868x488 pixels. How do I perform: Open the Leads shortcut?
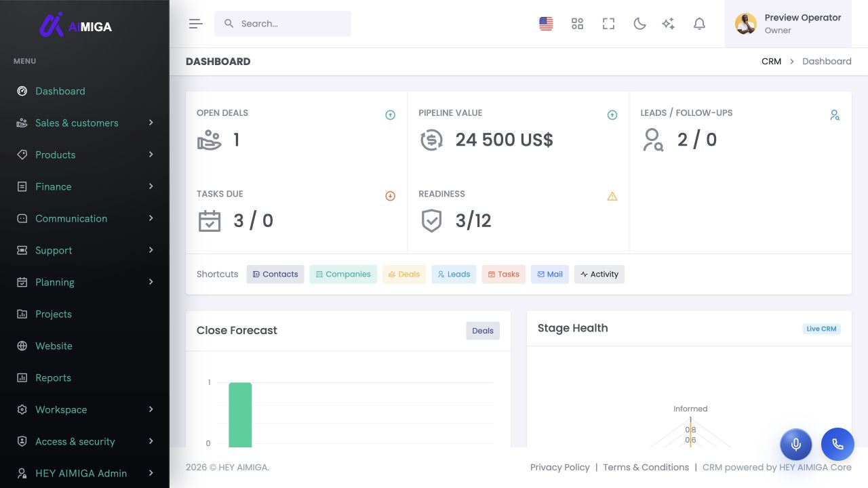click(x=454, y=274)
